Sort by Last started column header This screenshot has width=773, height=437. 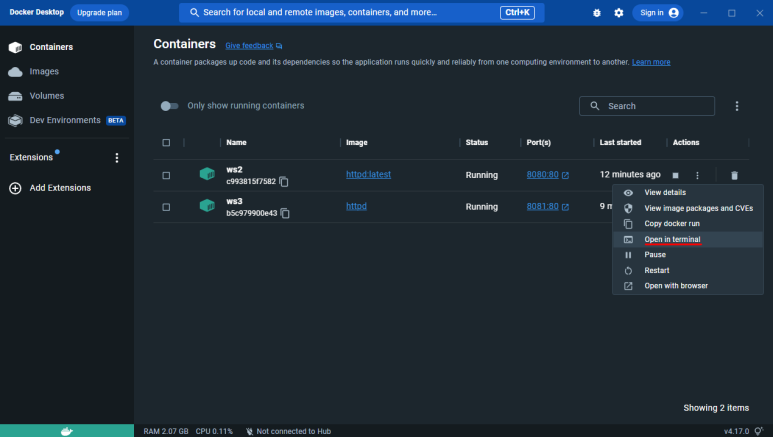[x=620, y=143]
